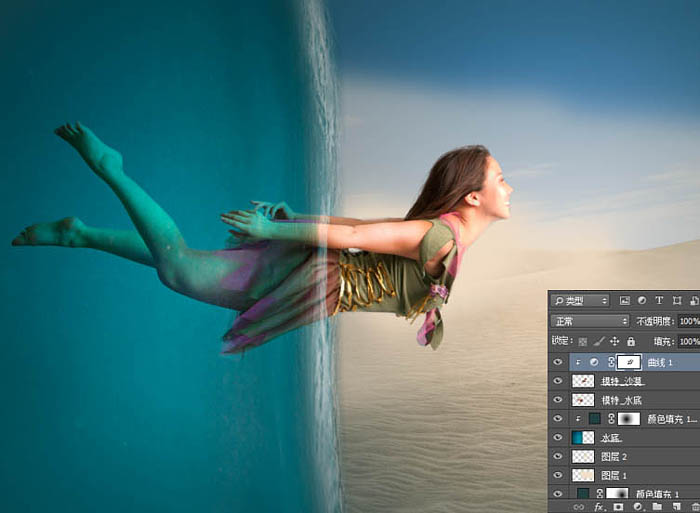Click the lock all padlock icon
700x513 pixels.
[631, 342]
